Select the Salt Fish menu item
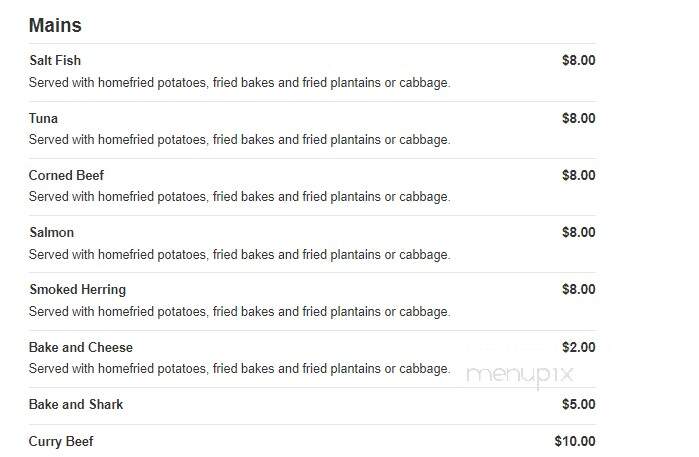The width and height of the screenshot is (699, 457). tap(55, 60)
